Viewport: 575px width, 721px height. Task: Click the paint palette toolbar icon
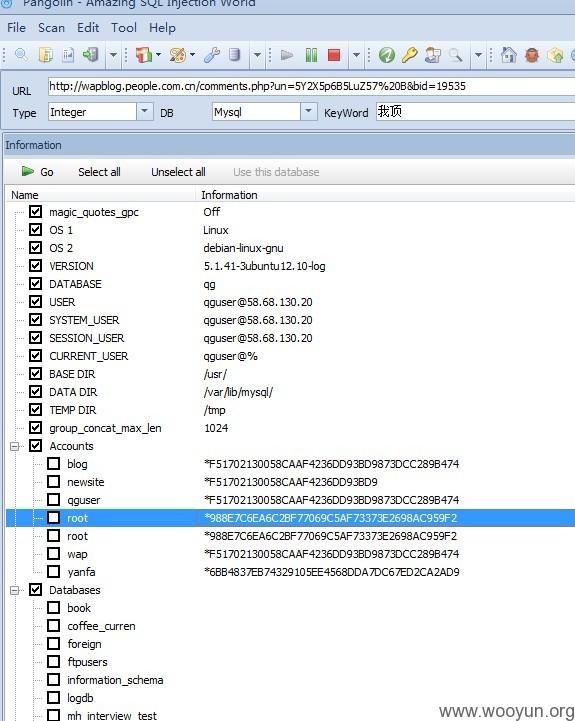click(x=177, y=55)
